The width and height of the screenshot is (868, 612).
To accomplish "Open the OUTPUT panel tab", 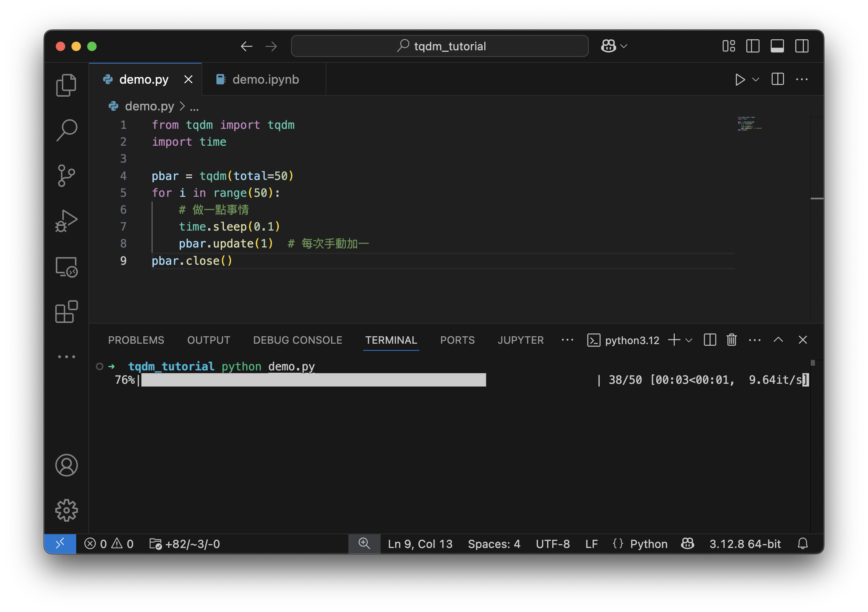I will 209,340.
